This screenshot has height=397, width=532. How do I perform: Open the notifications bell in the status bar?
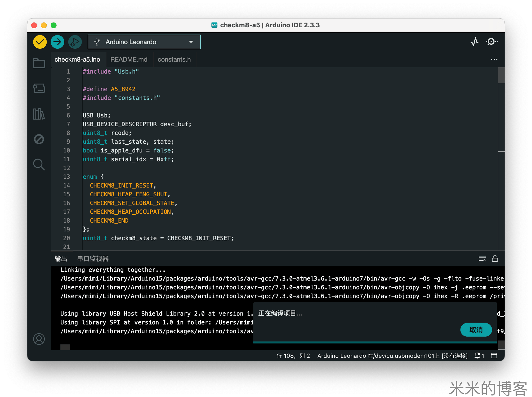(x=477, y=356)
